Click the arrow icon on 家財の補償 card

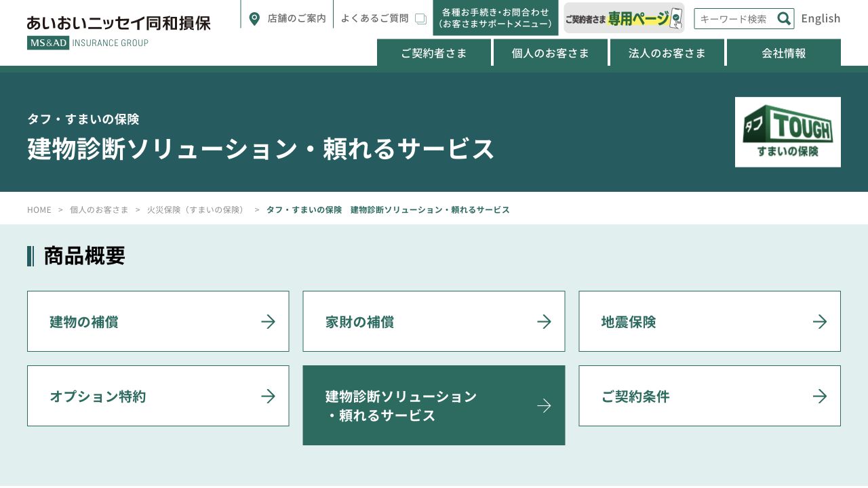point(544,321)
